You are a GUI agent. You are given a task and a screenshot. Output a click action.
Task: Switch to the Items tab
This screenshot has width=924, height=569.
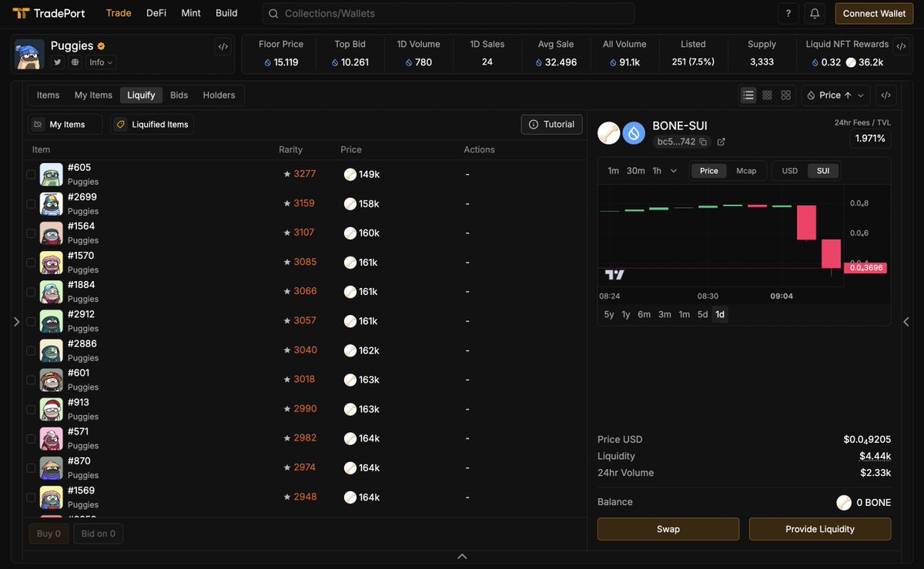(48, 95)
